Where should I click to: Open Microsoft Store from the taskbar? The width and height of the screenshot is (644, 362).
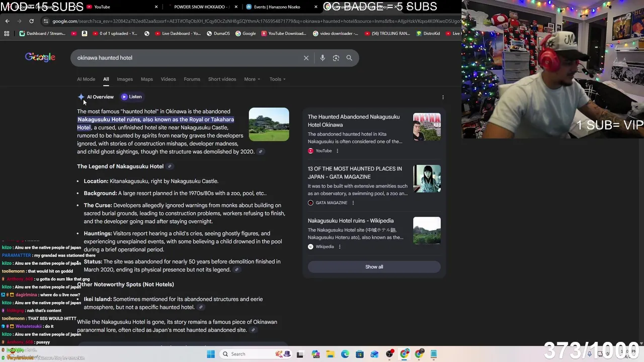pyautogui.click(x=360, y=354)
